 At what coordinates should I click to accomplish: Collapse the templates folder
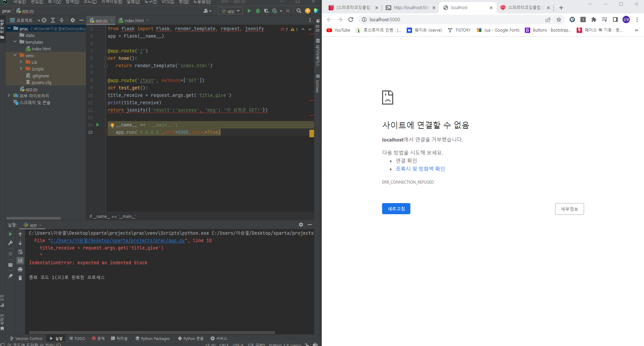(x=15, y=42)
